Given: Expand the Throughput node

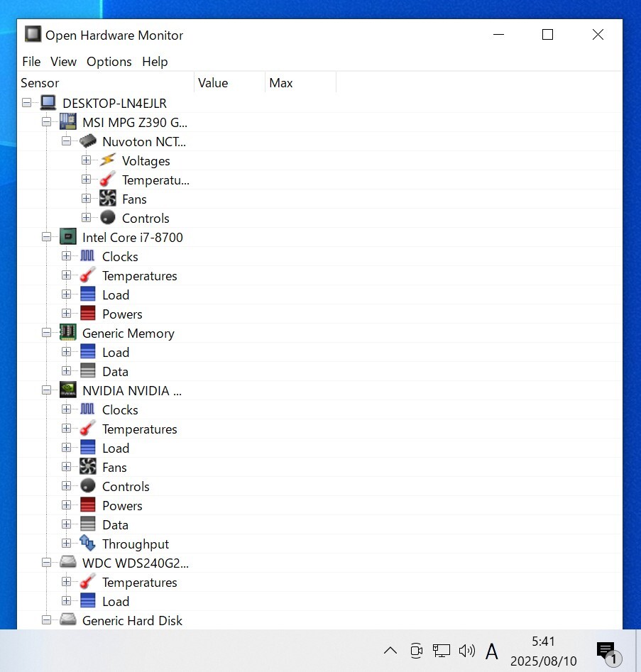Looking at the screenshot, I should click(x=66, y=544).
